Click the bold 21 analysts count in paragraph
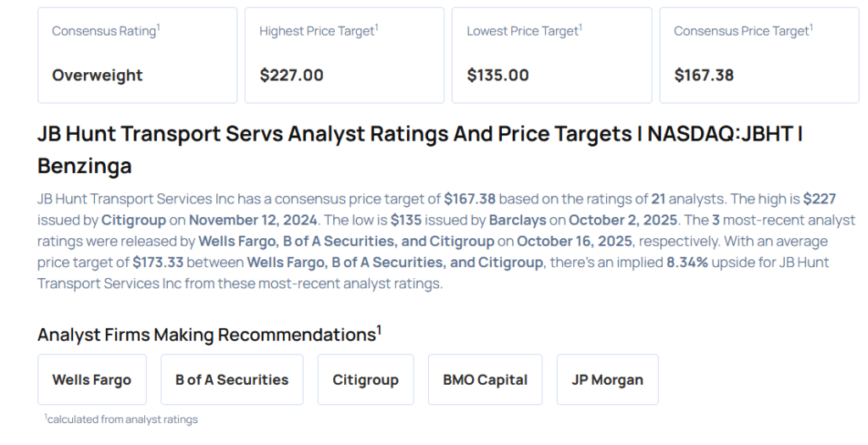Viewport: 868px width, 445px height. [658, 199]
